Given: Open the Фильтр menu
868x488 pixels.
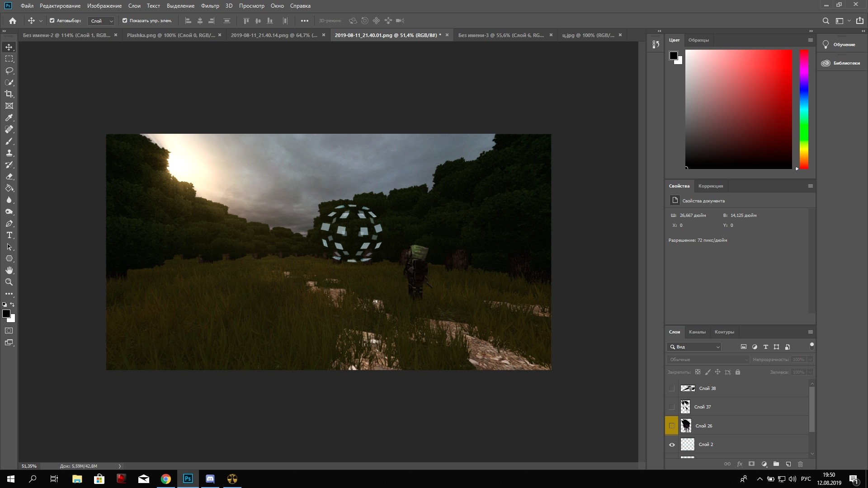Looking at the screenshot, I should coord(210,6).
